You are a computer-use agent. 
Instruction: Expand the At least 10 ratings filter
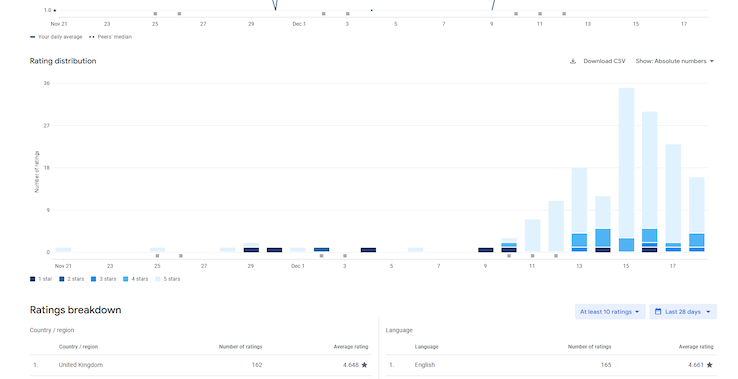610,312
